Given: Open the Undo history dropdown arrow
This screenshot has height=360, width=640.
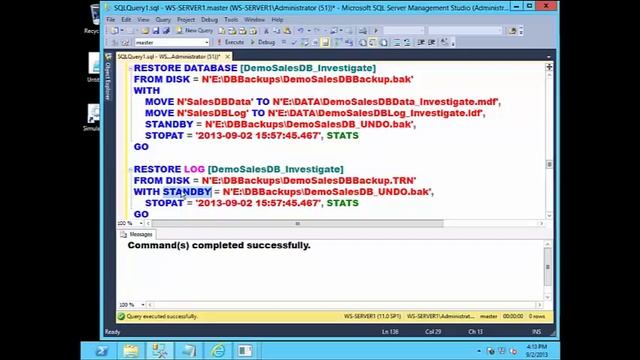Looking at the screenshot, I should [309, 31].
